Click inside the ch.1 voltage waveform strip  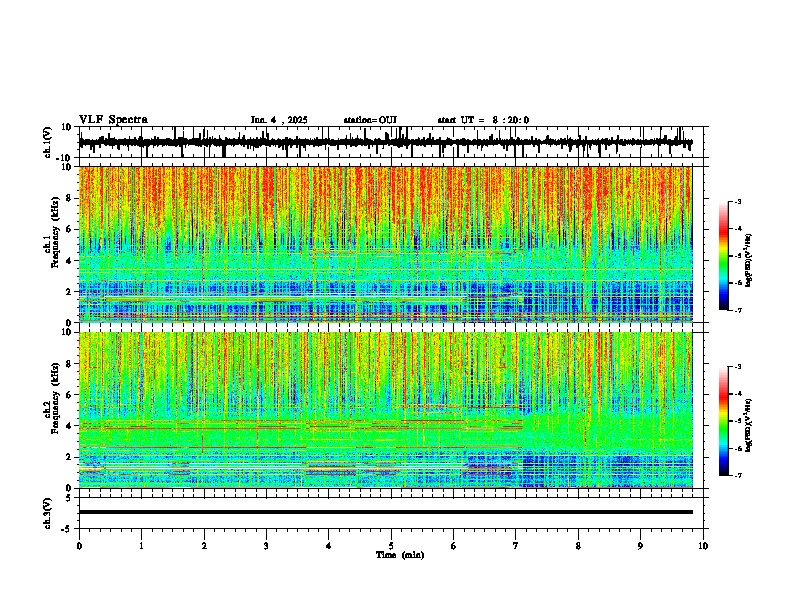(385, 142)
